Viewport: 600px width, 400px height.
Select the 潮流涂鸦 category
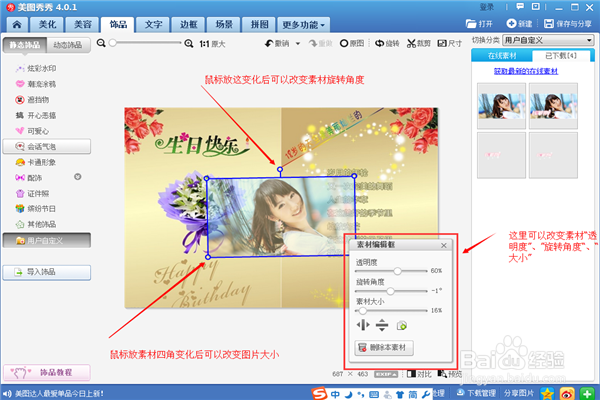point(36,84)
